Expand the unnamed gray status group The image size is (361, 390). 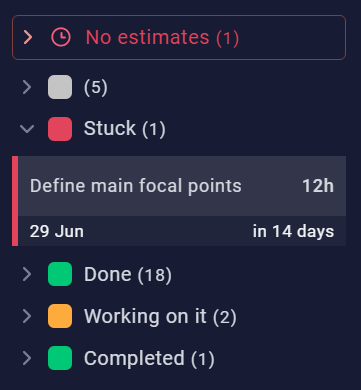(27, 87)
